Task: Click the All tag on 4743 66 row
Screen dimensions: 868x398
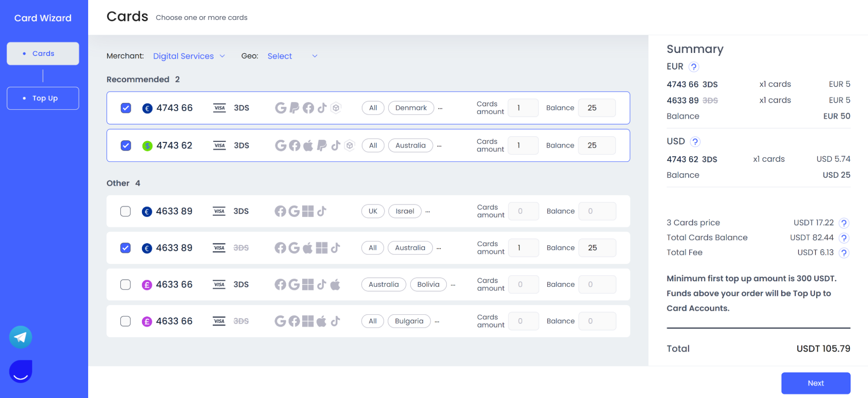Action: tap(373, 108)
